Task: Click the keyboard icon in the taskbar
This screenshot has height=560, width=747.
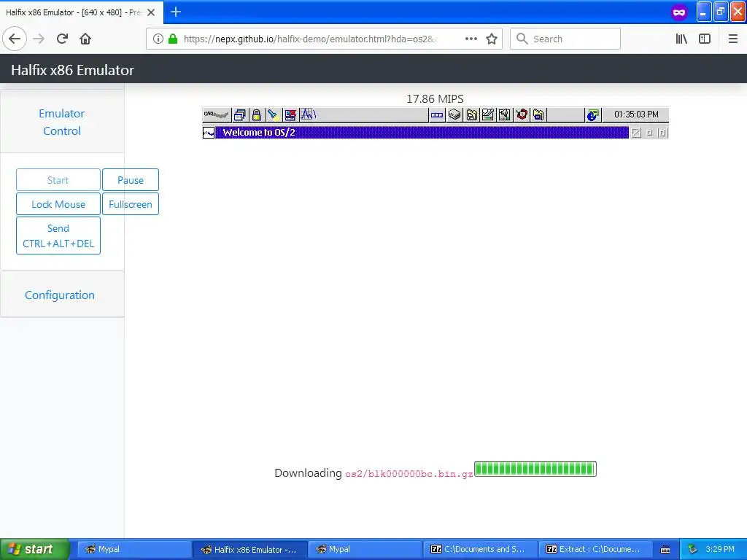Action: (x=665, y=550)
